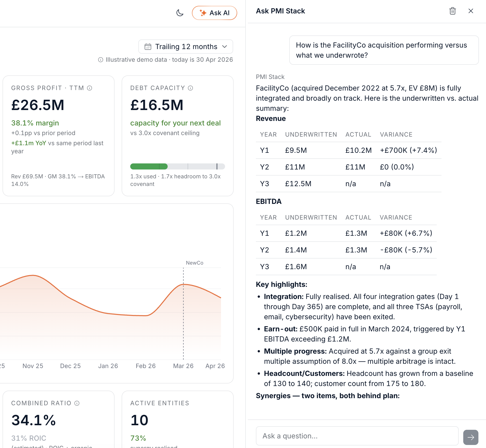
Task: Open the Ask AI assistant
Action: (214, 13)
